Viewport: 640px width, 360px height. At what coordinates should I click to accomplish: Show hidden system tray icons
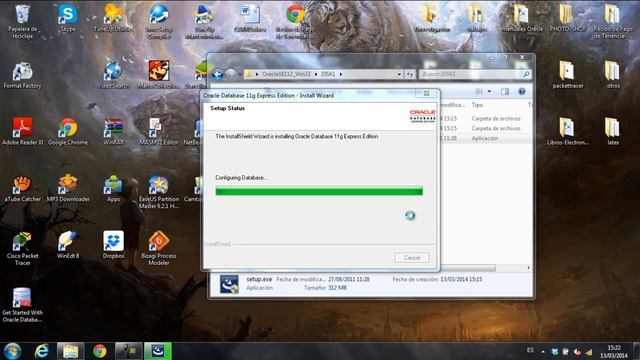point(543,351)
